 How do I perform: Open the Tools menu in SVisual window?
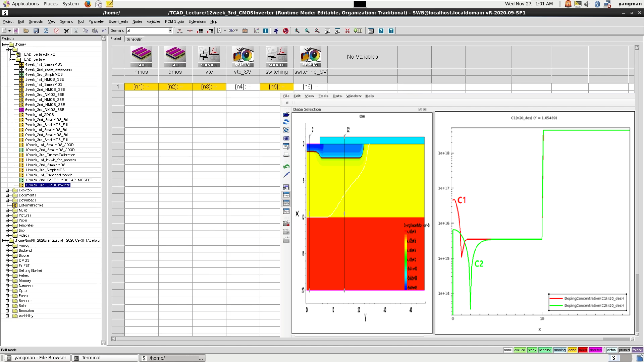point(323,96)
